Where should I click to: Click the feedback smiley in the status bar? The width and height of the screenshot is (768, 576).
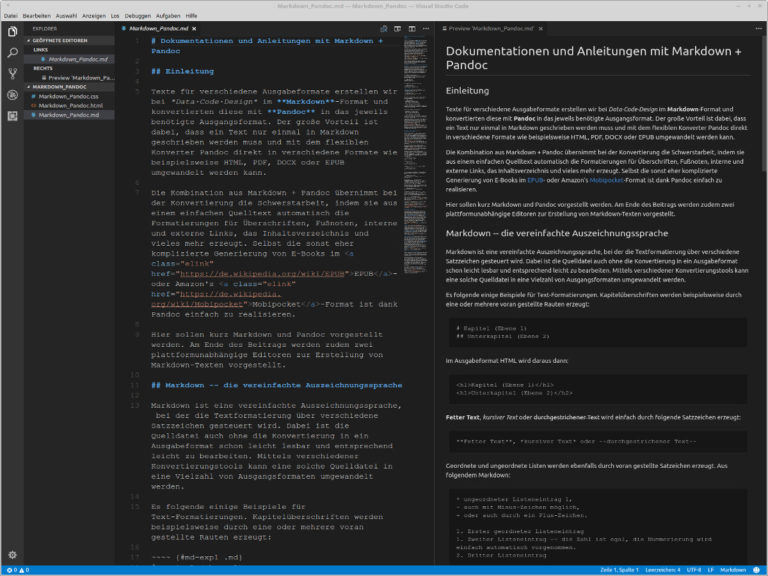756,570
